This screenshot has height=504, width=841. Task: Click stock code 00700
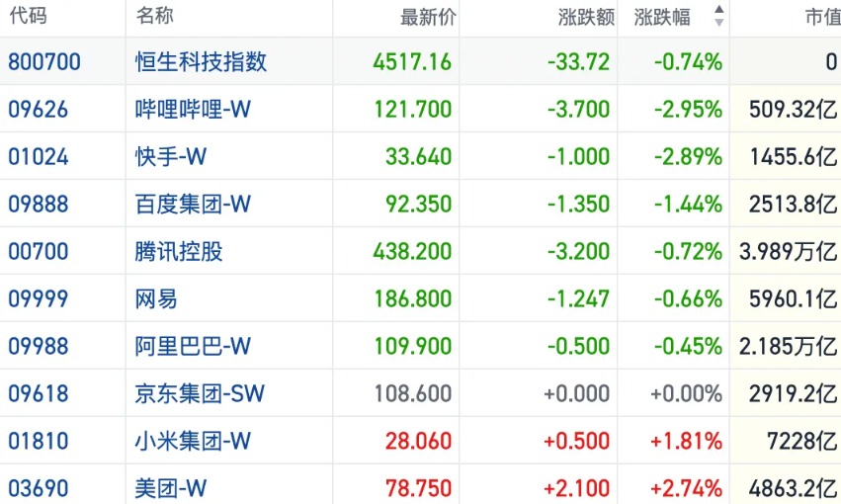[39, 251]
